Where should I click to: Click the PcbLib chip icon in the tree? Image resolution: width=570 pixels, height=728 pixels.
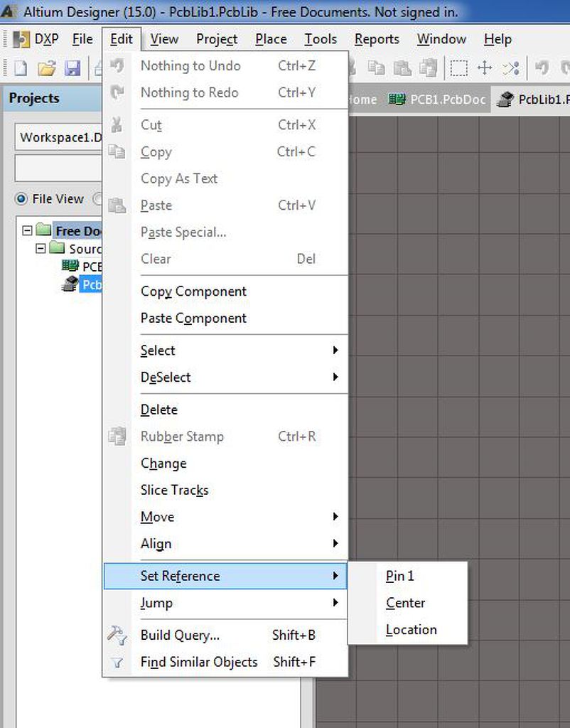click(69, 284)
